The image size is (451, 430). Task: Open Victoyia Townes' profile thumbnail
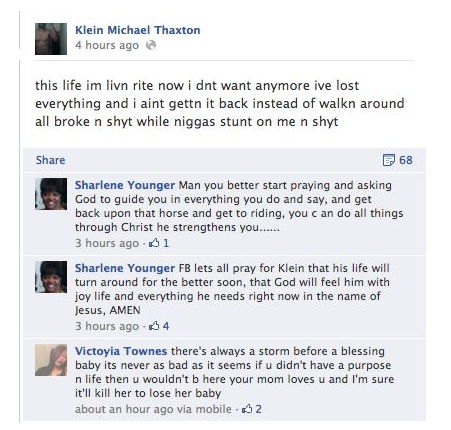point(51,360)
